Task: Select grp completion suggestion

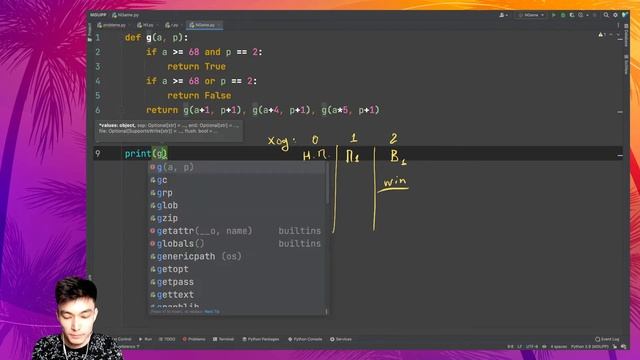Action: coord(237,193)
